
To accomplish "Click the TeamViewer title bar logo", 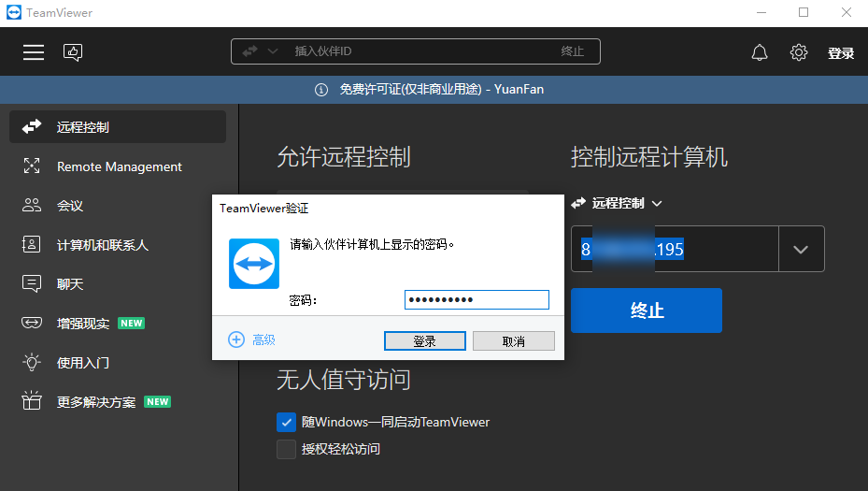I will click(x=14, y=12).
